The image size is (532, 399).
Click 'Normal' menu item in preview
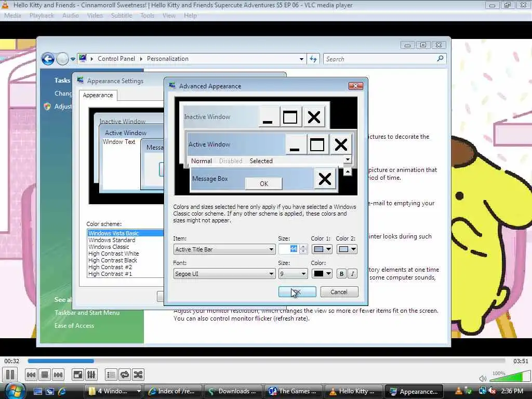pyautogui.click(x=201, y=161)
